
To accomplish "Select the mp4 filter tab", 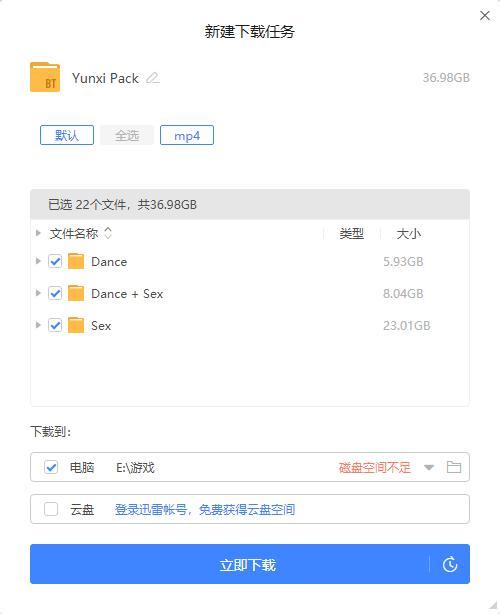I will [187, 135].
